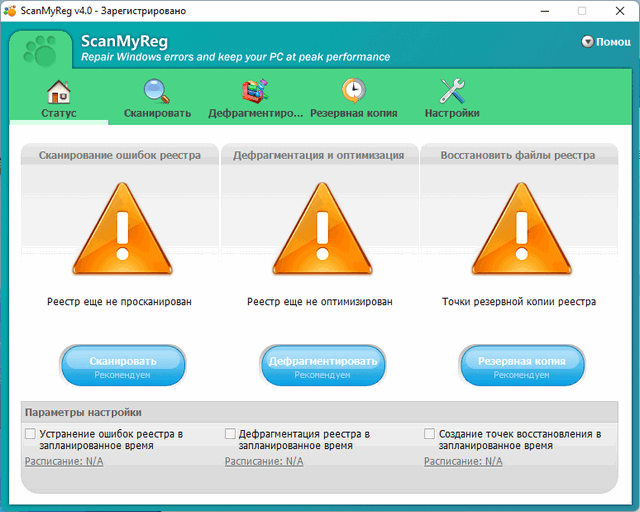Click the Дефрагментация и оптимизация panel header
640x512 pixels.
click(319, 155)
